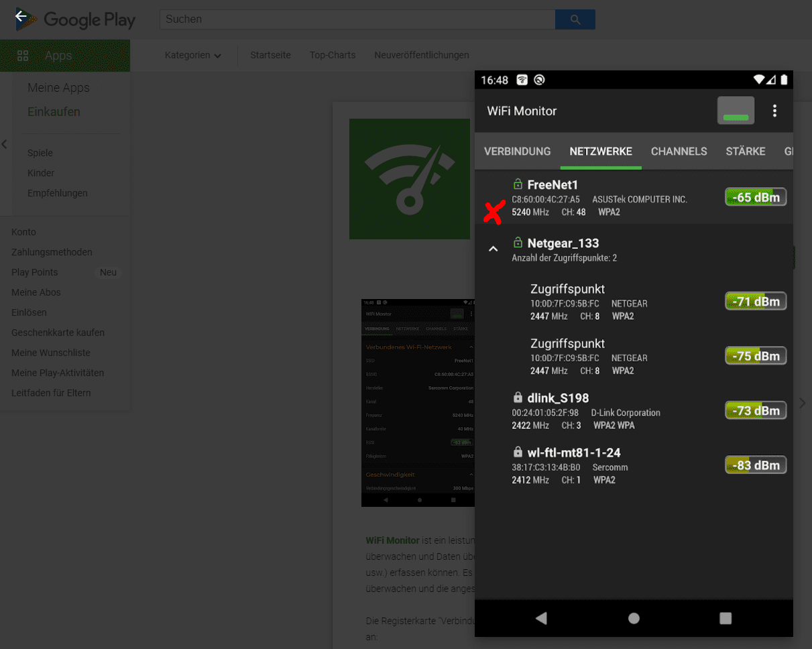Switch to the STÄRKE tab
Viewport: 812px width, 649px height.
pos(746,151)
